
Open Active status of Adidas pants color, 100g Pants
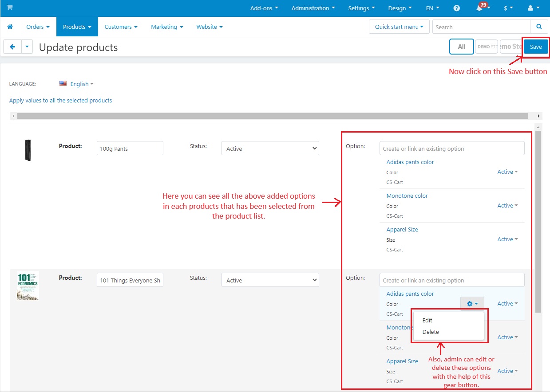click(x=508, y=172)
